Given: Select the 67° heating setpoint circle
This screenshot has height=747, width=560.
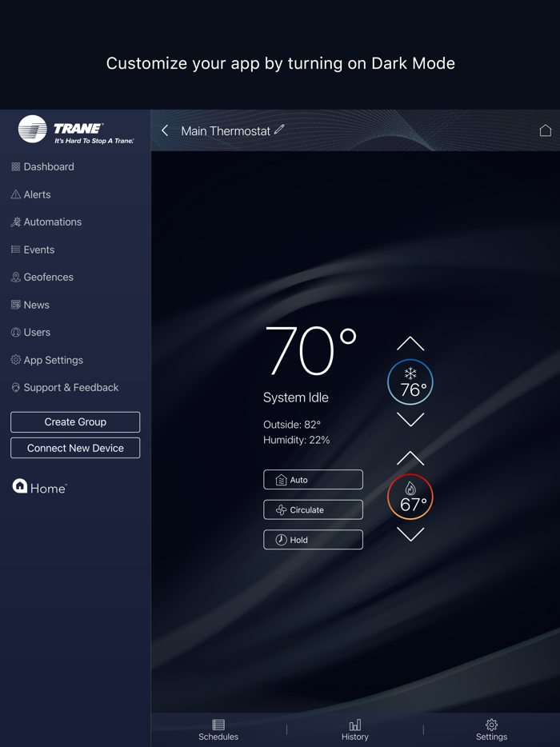Looking at the screenshot, I should coord(410,497).
